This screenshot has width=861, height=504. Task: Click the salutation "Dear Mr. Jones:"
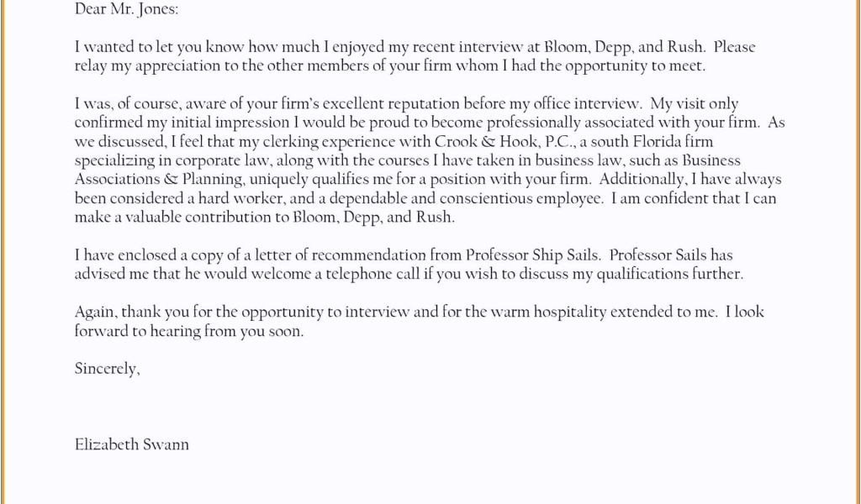(126, 9)
